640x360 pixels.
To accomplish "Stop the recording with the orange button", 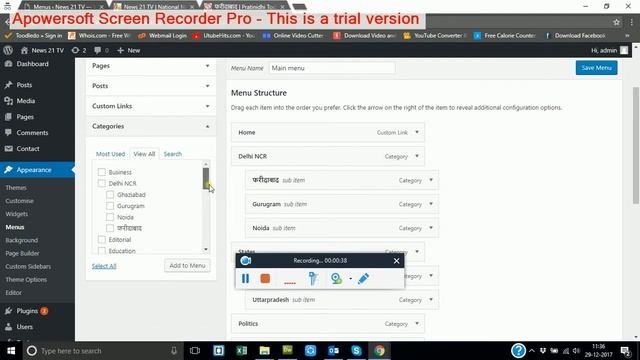I will point(265,278).
